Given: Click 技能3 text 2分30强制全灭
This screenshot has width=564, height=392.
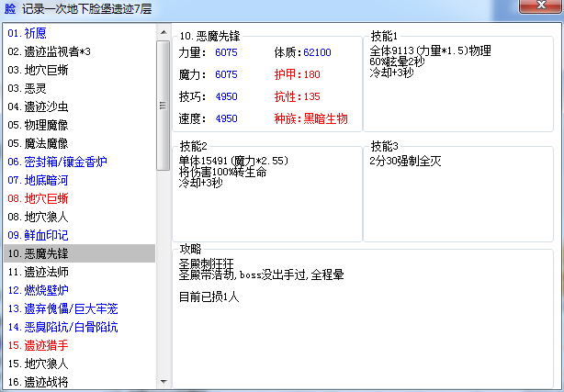Looking at the screenshot, I should click(x=405, y=161).
